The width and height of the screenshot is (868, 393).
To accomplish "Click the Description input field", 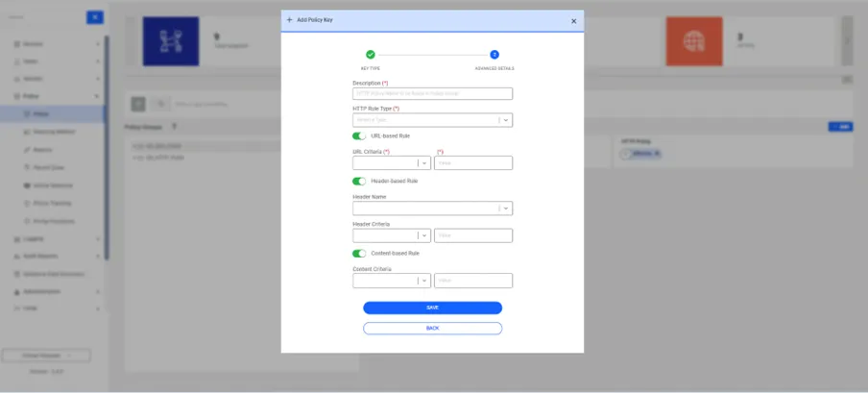I will point(432,93).
